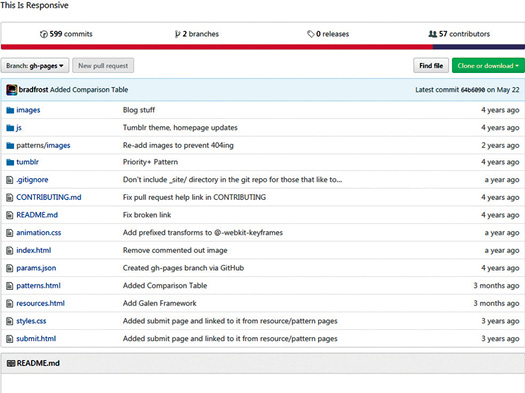Click Remove commented out image message
The width and height of the screenshot is (525, 393).
pyautogui.click(x=175, y=251)
